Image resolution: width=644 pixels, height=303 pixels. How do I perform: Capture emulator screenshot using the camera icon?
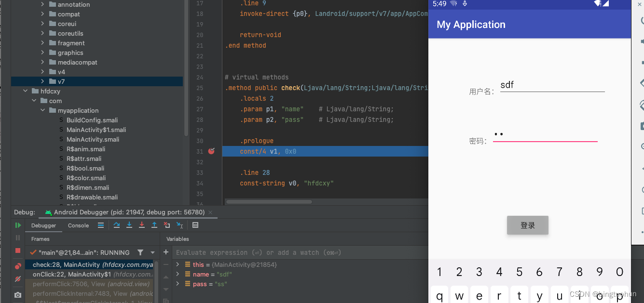[18, 294]
